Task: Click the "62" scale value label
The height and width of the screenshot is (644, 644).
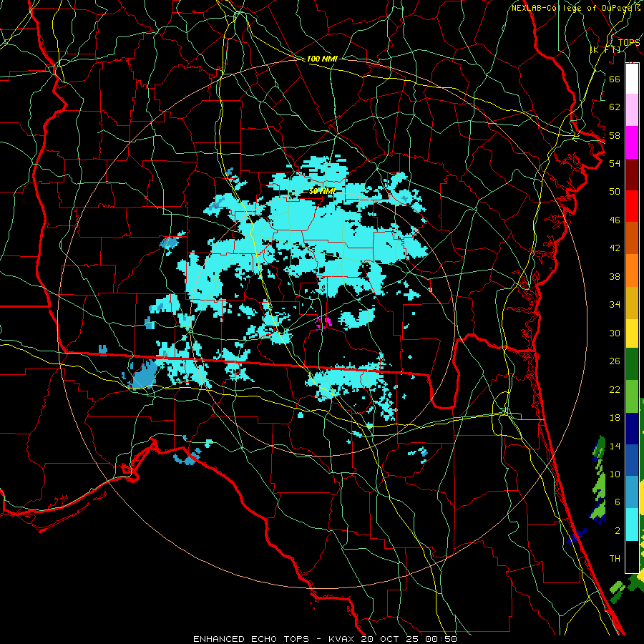Action: pos(615,107)
